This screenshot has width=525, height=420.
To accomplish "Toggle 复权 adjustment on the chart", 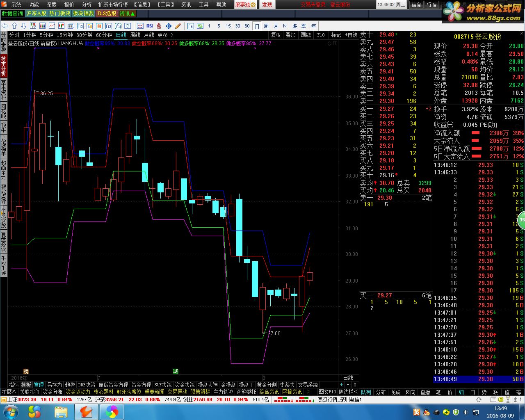I will (276, 35).
